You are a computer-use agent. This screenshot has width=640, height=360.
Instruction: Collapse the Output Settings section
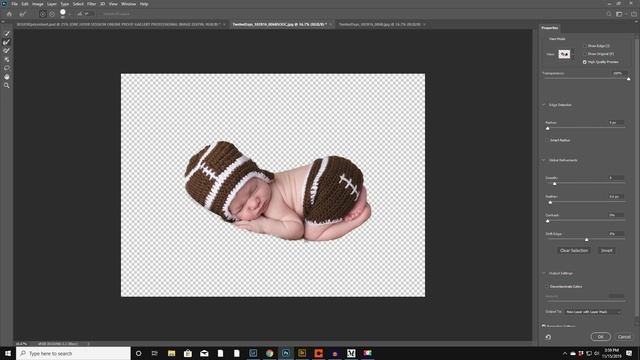click(x=544, y=273)
